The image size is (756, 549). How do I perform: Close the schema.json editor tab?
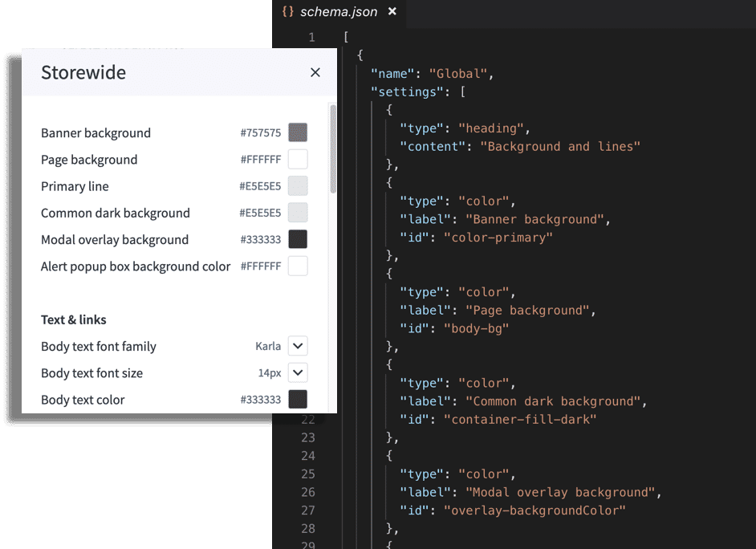(x=391, y=11)
